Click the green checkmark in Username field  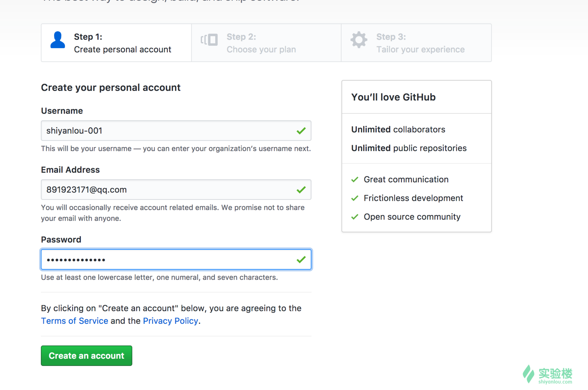pyautogui.click(x=301, y=131)
